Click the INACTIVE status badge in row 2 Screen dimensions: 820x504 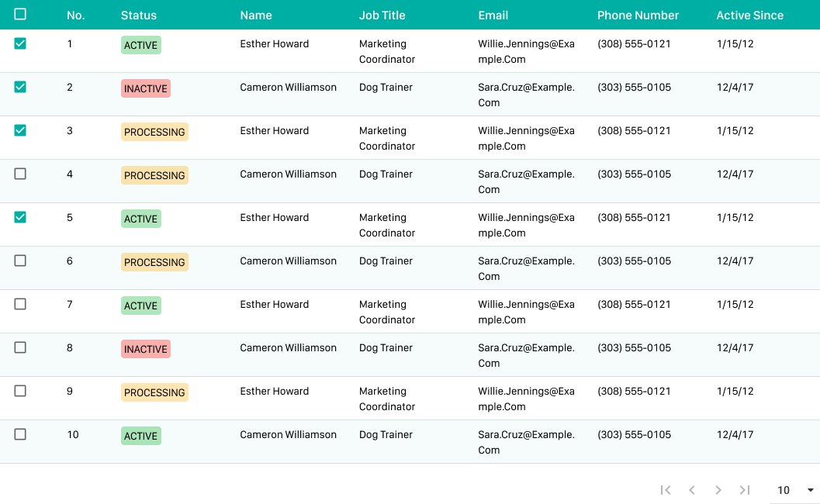(x=145, y=88)
